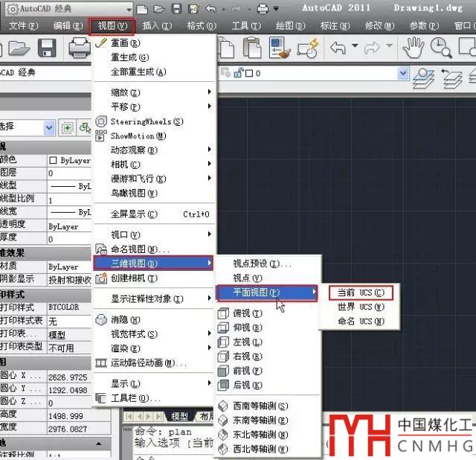Choose 当前 UCS from plan view submenu
Viewport: 476px width, 460px height.
coord(360,293)
